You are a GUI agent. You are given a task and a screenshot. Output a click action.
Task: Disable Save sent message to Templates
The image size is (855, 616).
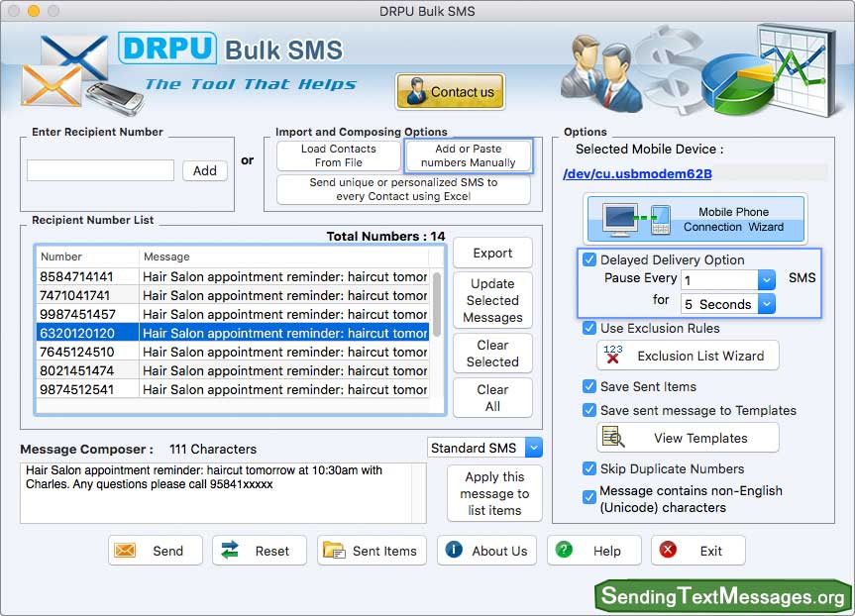click(x=589, y=410)
